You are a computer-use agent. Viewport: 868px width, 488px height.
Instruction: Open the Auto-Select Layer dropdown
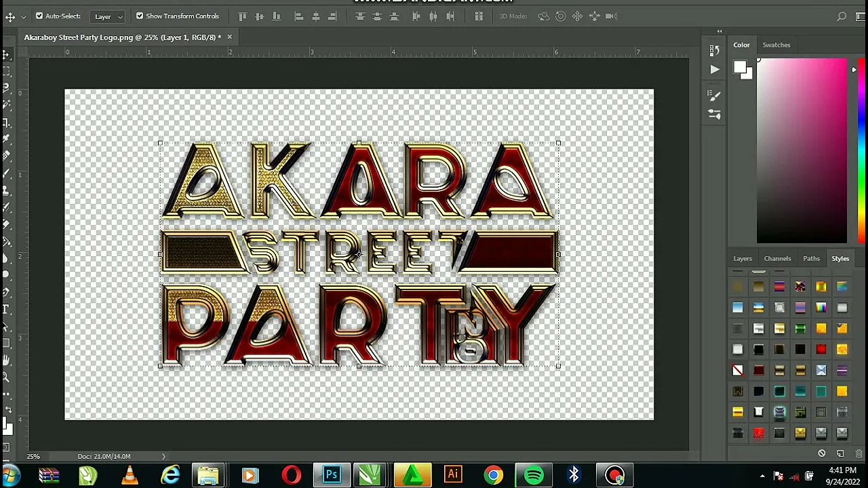tap(108, 16)
